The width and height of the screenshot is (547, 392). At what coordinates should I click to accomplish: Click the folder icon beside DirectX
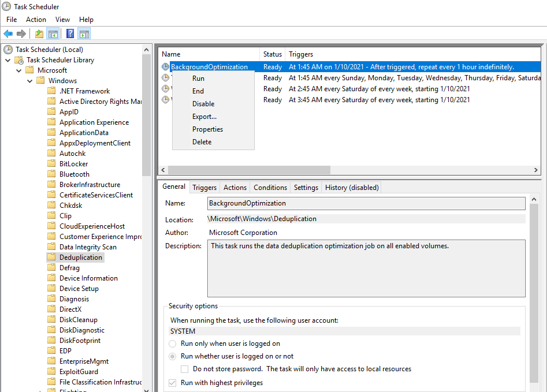click(x=51, y=309)
